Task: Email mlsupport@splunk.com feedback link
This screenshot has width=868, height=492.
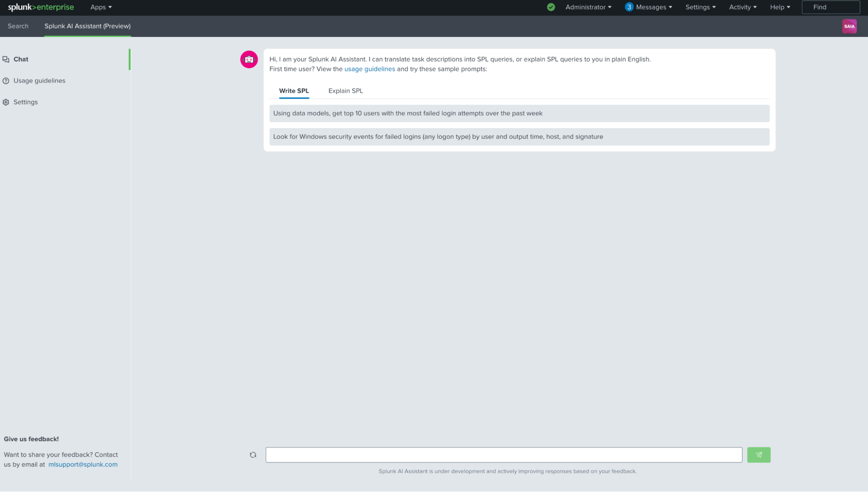Action: tap(83, 465)
